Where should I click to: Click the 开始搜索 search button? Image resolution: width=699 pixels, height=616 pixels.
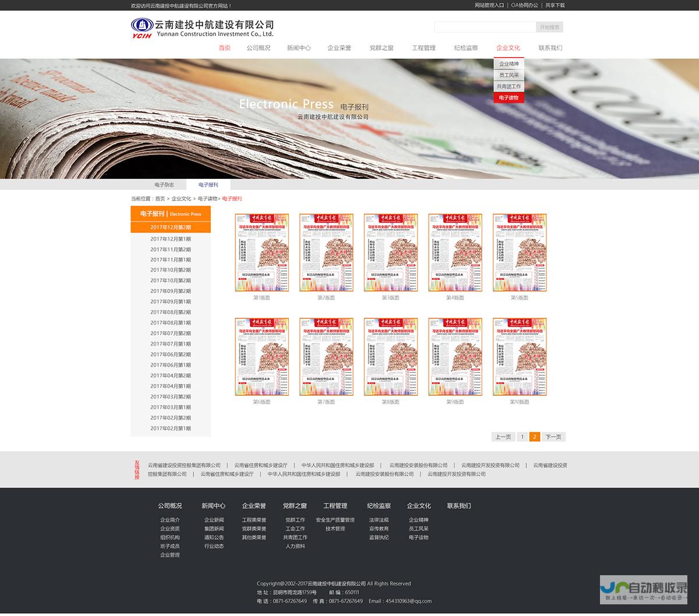(x=549, y=27)
